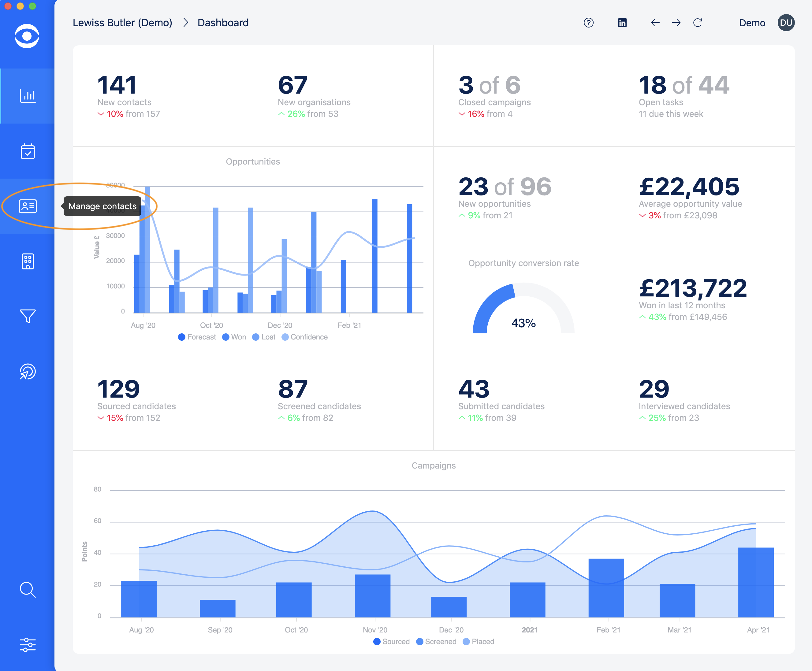
Task: Click the Opportunity conversion rate gauge
Action: (523, 309)
